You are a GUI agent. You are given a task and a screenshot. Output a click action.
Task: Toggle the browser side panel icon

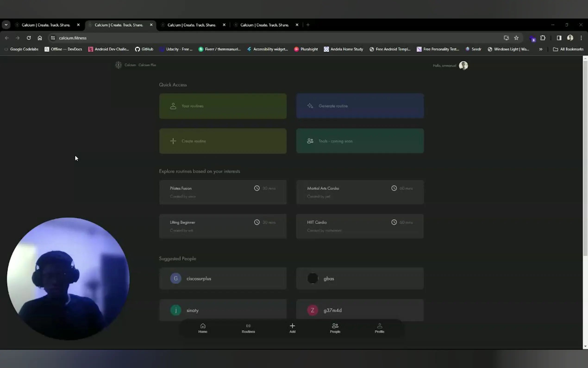point(559,38)
